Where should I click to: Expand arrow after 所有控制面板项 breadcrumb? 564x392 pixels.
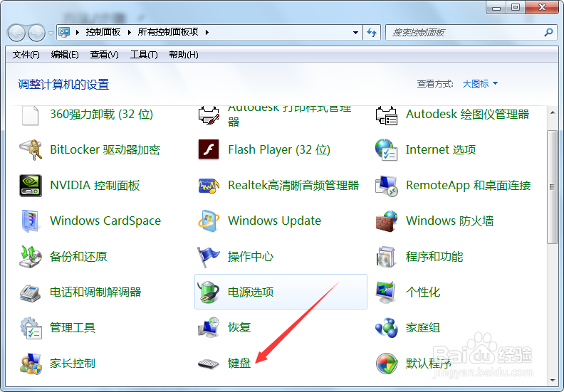click(207, 32)
